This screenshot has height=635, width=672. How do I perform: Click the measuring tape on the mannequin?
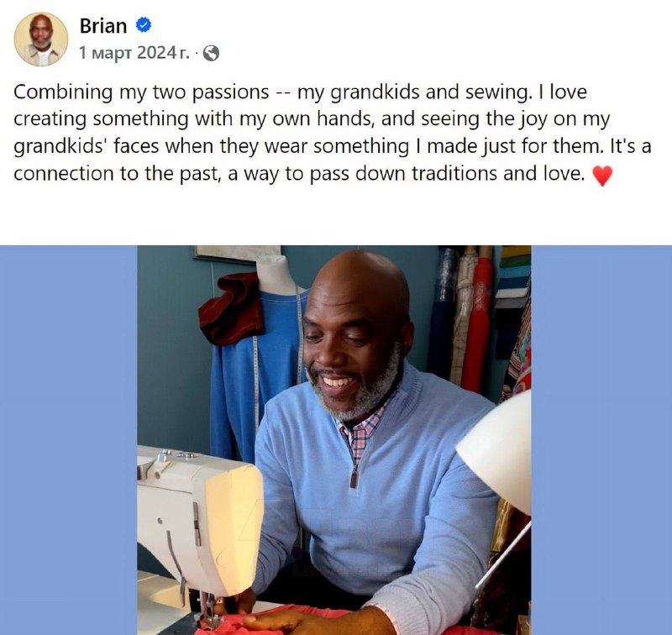(300, 334)
